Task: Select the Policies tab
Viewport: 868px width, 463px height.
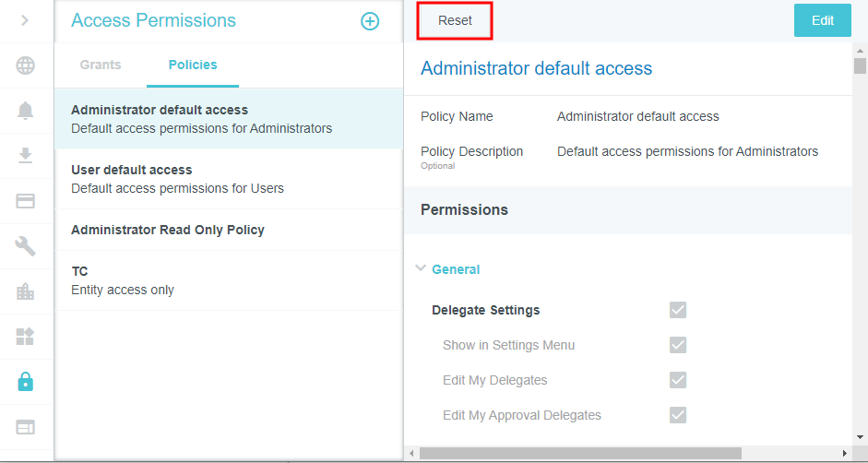Action: tap(193, 65)
